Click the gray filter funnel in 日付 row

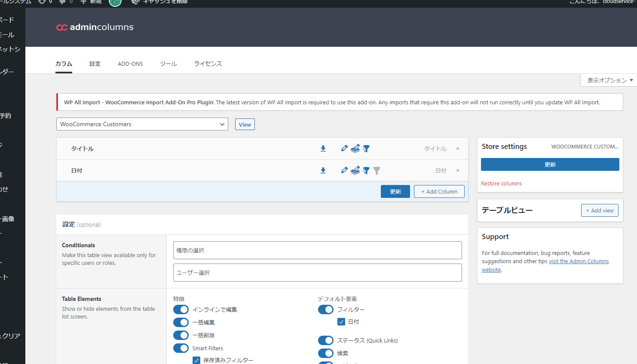377,171
